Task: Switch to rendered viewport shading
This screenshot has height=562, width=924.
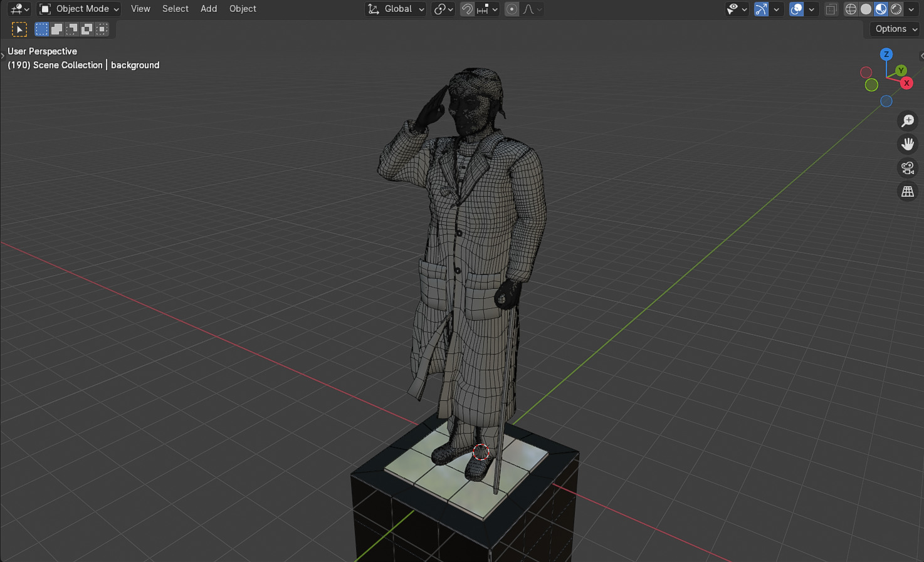Action: click(896, 9)
